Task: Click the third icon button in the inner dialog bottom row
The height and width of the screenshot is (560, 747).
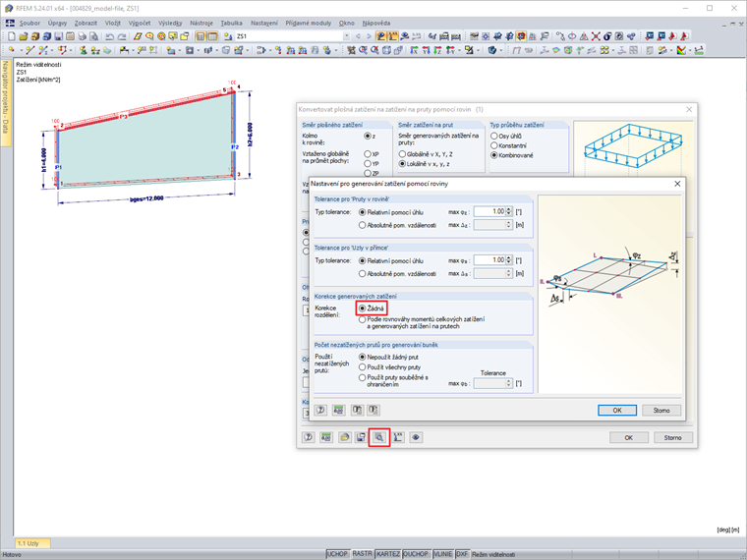Action: click(357, 410)
